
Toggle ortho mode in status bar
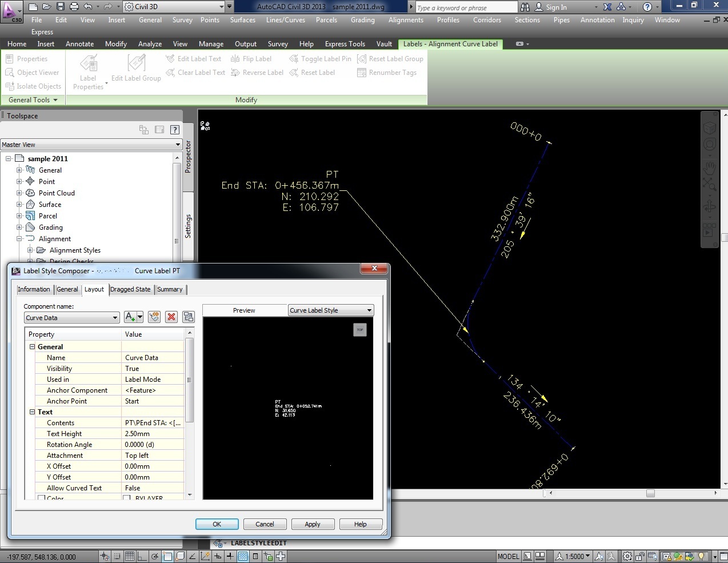point(142,556)
